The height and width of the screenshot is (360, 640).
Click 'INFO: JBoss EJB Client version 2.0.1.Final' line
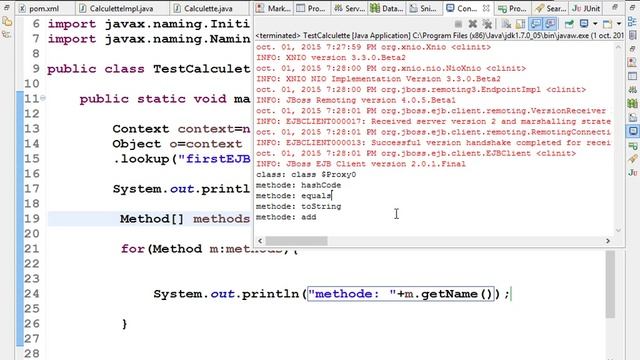[x=361, y=164]
